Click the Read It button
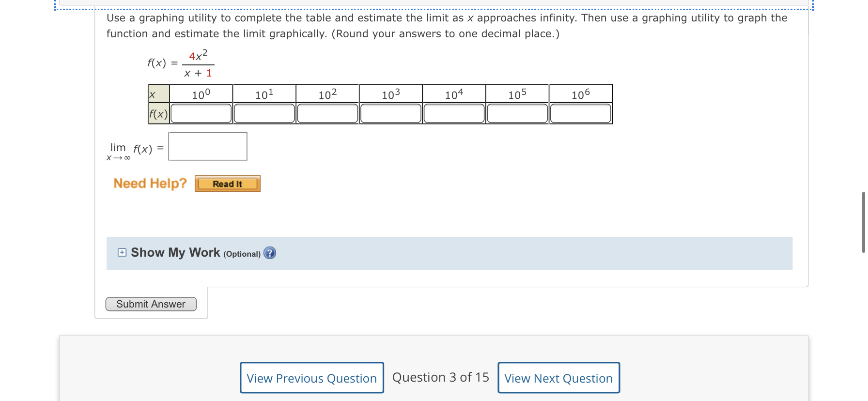868x401 pixels. tap(227, 184)
